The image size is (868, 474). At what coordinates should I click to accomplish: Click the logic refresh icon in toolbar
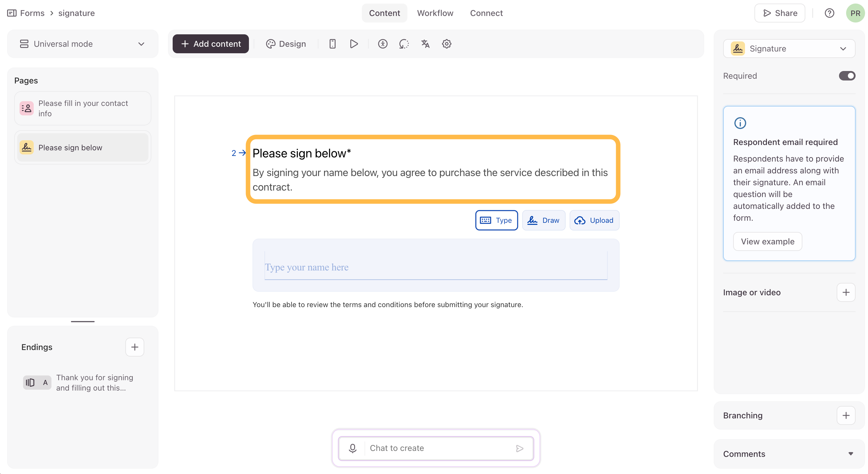pos(404,44)
